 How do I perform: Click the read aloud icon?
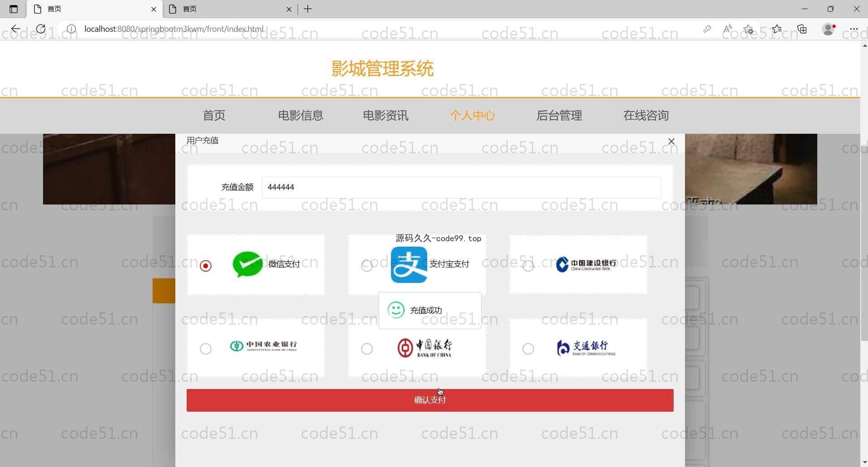728,29
